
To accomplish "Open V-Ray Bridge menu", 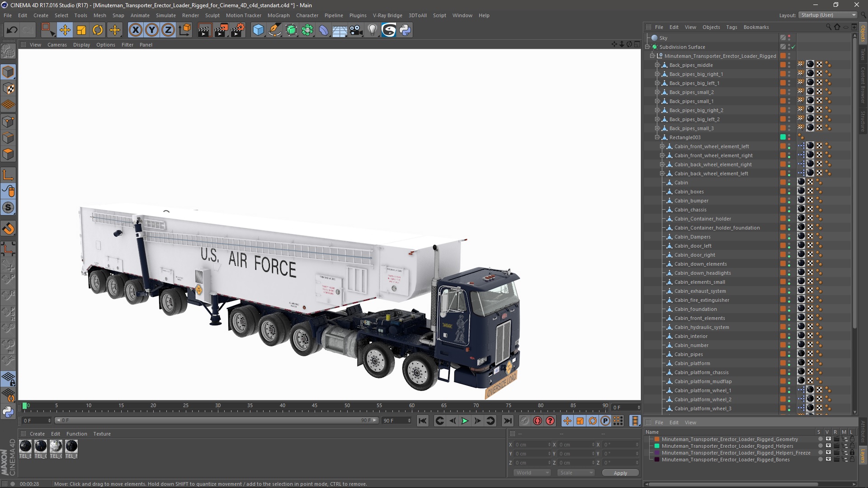I will coord(387,15).
